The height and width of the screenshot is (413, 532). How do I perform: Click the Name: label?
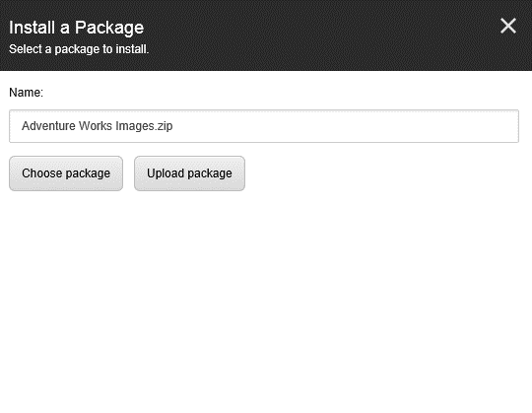point(27,93)
